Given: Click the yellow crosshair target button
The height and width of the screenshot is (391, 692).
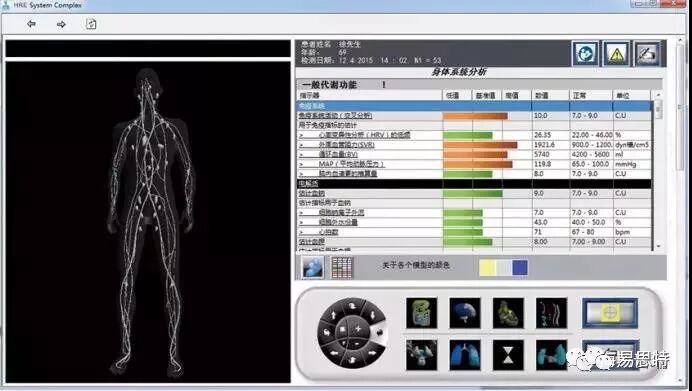Looking at the screenshot, I should tap(610, 313).
